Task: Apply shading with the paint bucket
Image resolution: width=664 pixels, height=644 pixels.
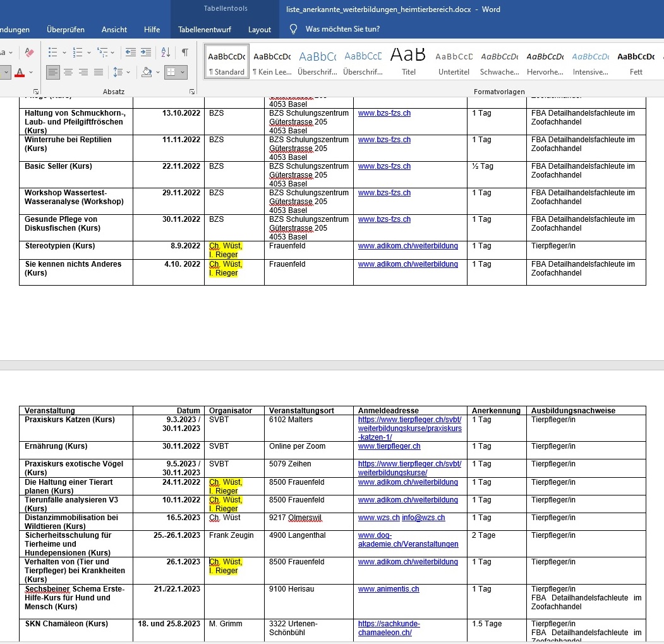Action: [x=147, y=72]
